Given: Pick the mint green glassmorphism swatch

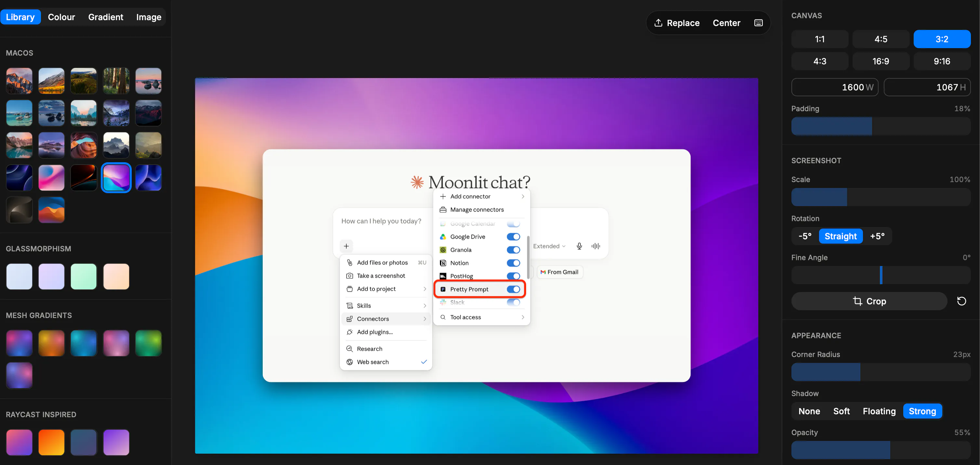Looking at the screenshot, I should [x=84, y=276].
